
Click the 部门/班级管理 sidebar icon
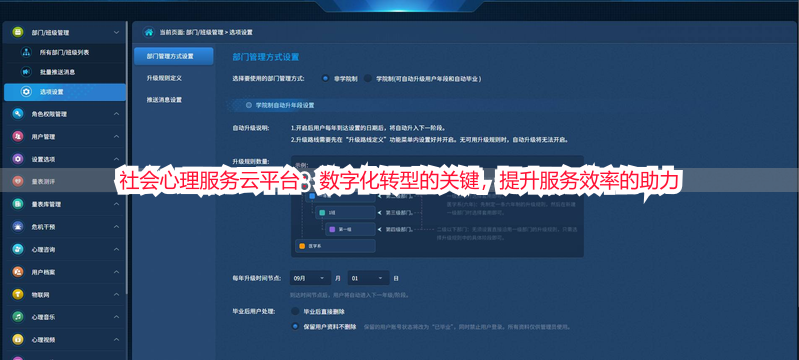coord(18,32)
